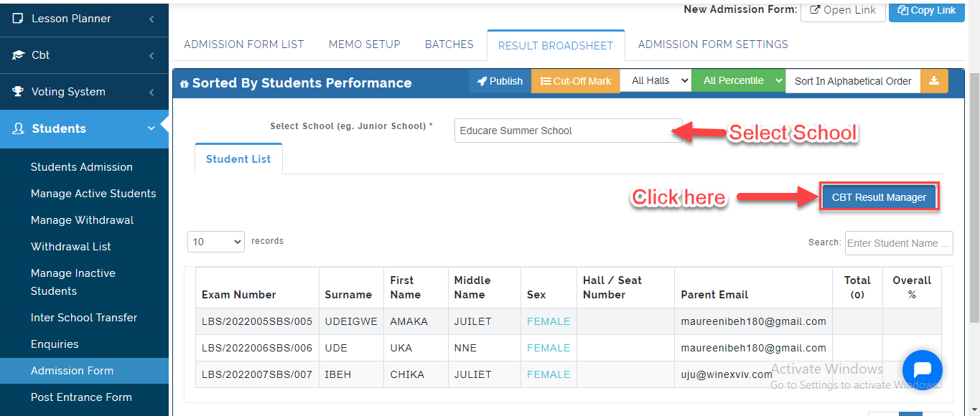Open the CBT Result Manager button
The width and height of the screenshot is (980, 416).
(x=879, y=197)
